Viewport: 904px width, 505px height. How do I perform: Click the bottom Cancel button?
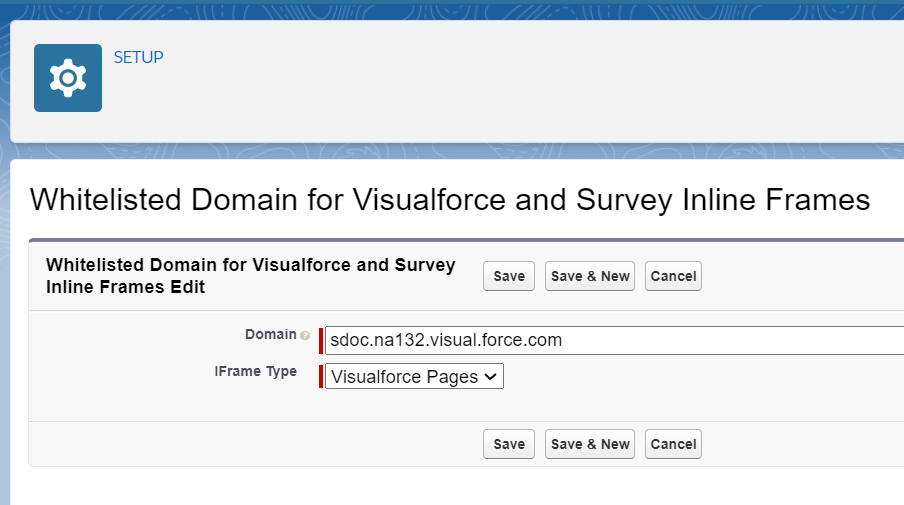pyautogui.click(x=673, y=444)
